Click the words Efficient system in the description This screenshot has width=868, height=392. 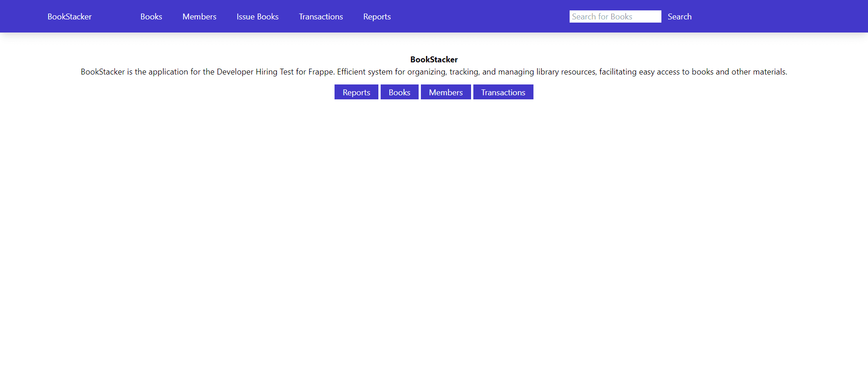(364, 72)
